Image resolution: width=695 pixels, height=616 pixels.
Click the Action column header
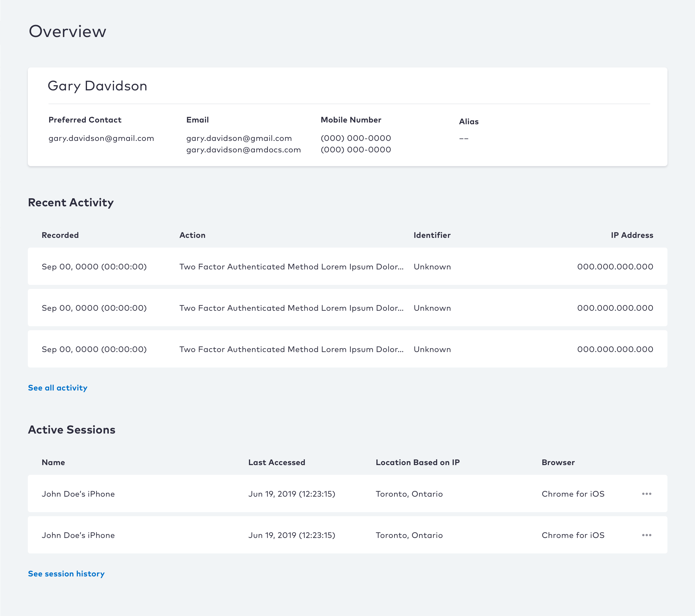[x=192, y=235]
